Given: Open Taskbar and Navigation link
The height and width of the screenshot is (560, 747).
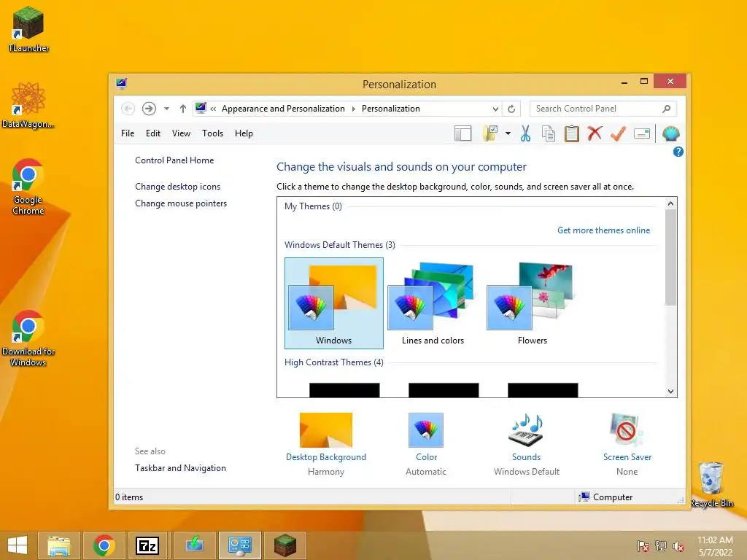Looking at the screenshot, I should click(181, 468).
